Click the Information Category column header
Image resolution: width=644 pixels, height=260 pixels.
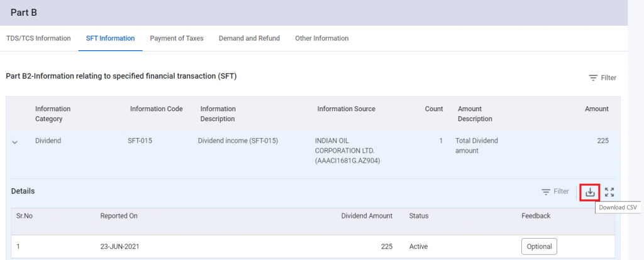(53, 114)
